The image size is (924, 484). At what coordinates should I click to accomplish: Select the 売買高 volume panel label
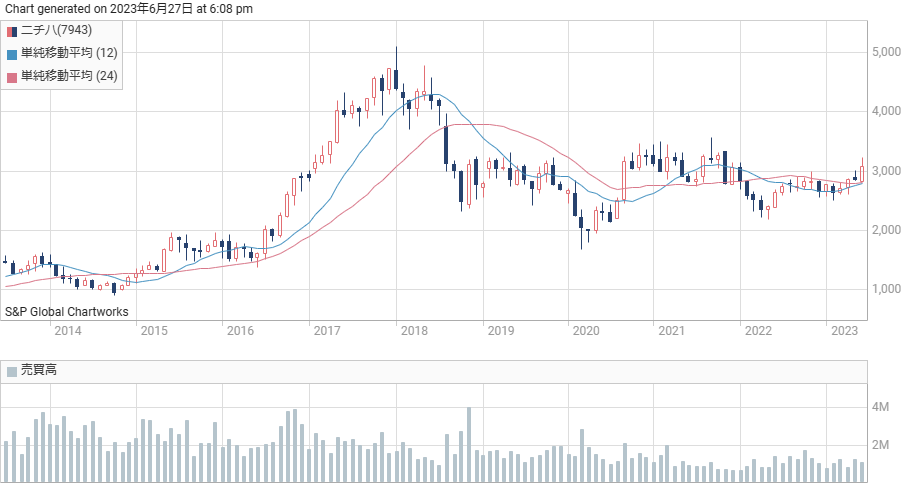[39, 370]
